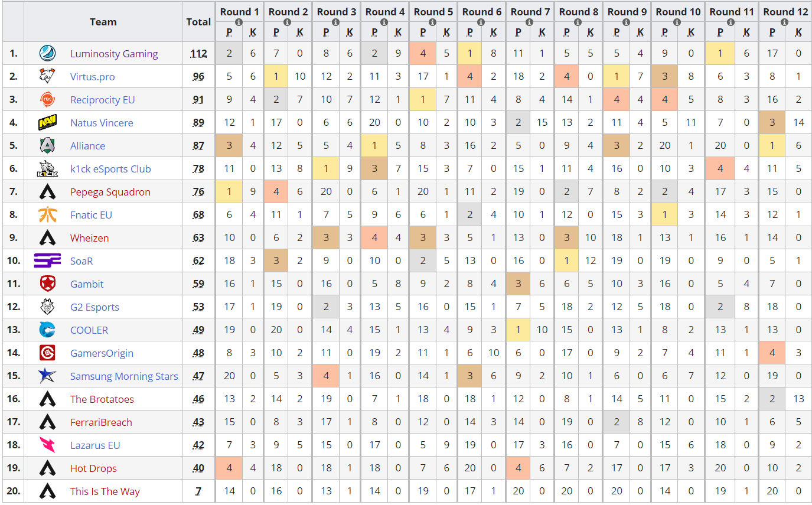Click the Total column header
This screenshot has width=812, height=505.
[x=198, y=22]
